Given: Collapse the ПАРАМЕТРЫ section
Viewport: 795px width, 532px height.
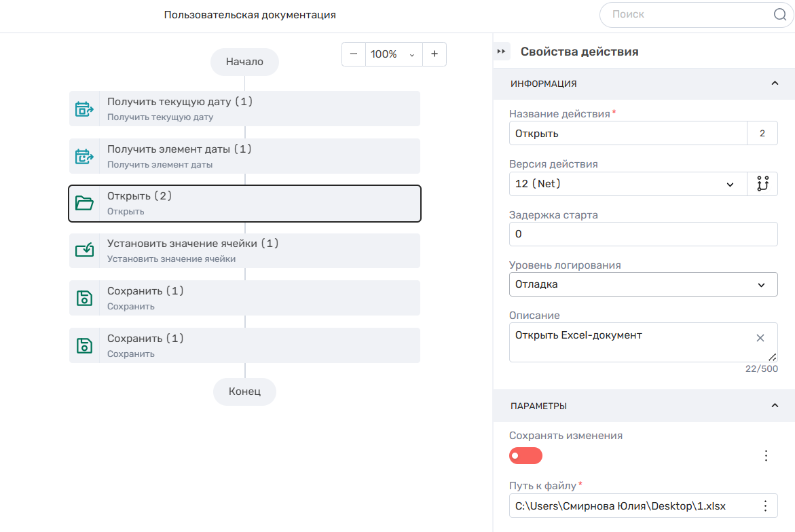Looking at the screenshot, I should 775,406.
